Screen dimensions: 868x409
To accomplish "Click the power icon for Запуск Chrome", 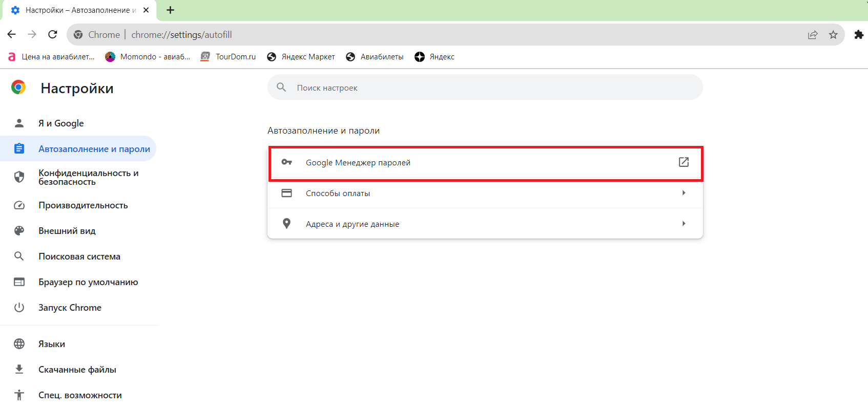I will [19, 308].
